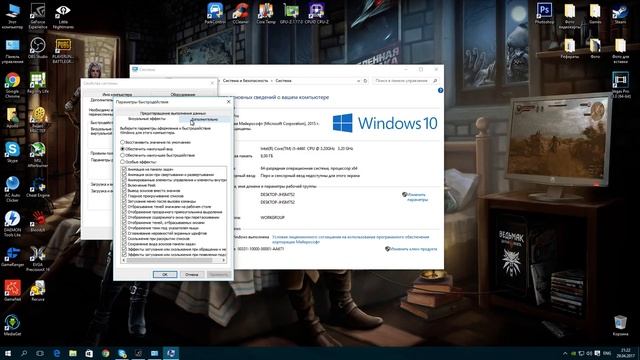Image resolution: width=640 pixels, height=360 pixels.
Task: Toggle the smooth screen fonts edges checkbox
Action: coord(124,233)
